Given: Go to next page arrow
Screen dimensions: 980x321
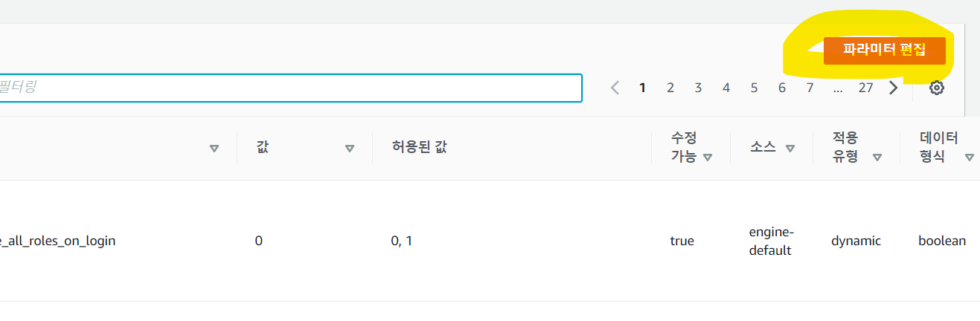Looking at the screenshot, I should (x=894, y=88).
